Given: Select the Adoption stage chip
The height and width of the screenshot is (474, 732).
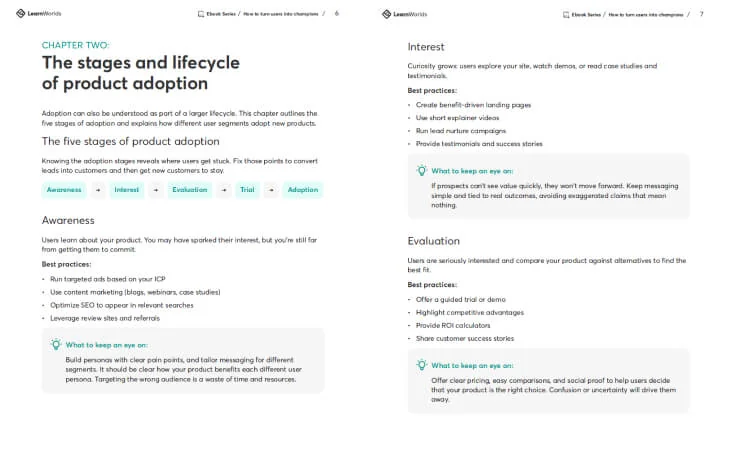Looking at the screenshot, I should coord(302,190).
